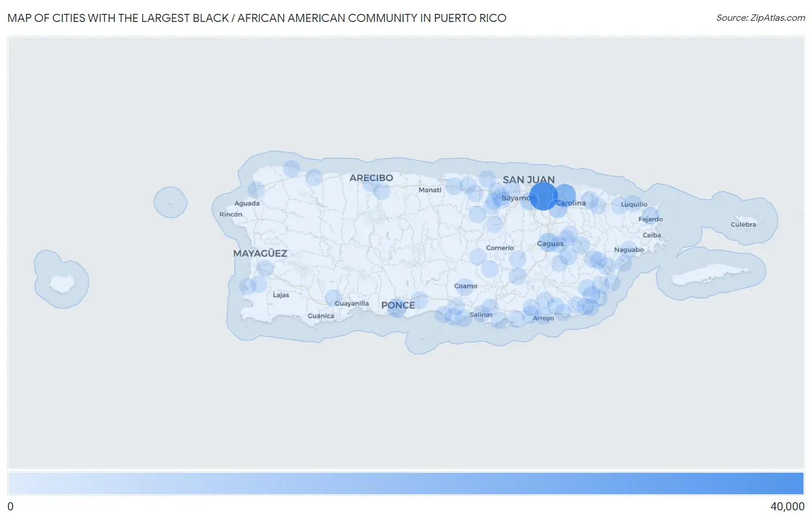The image size is (812, 519).
Task: Select the large San Juan bubble
Action: click(543, 196)
